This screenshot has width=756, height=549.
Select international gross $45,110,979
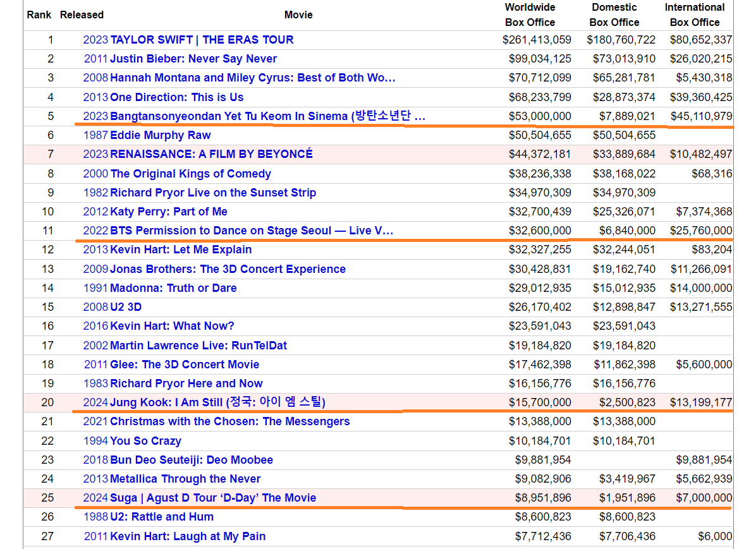tap(701, 116)
